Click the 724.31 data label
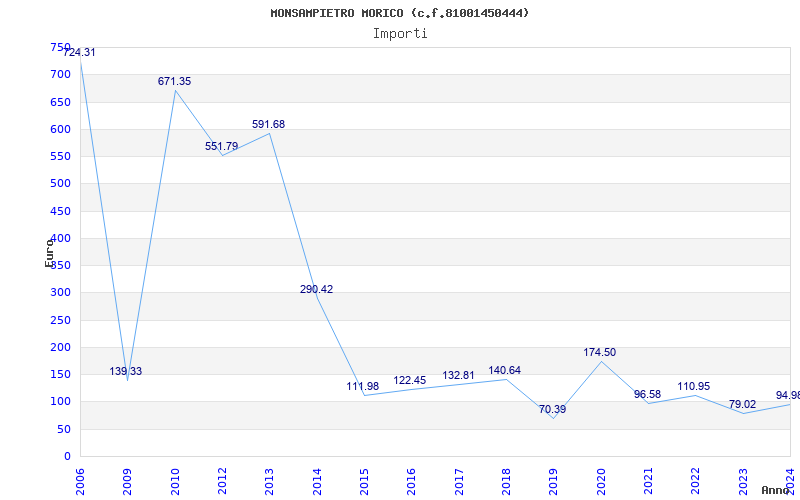The image size is (800, 500). pos(79,52)
